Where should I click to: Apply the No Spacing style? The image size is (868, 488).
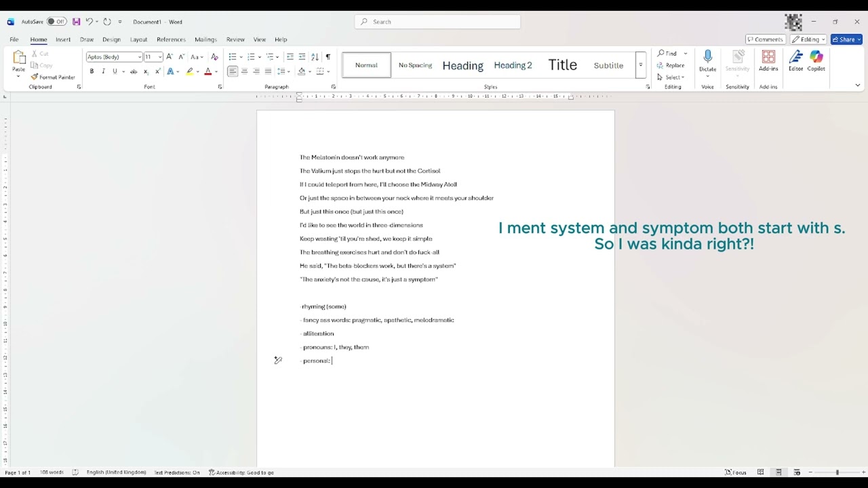[415, 65]
